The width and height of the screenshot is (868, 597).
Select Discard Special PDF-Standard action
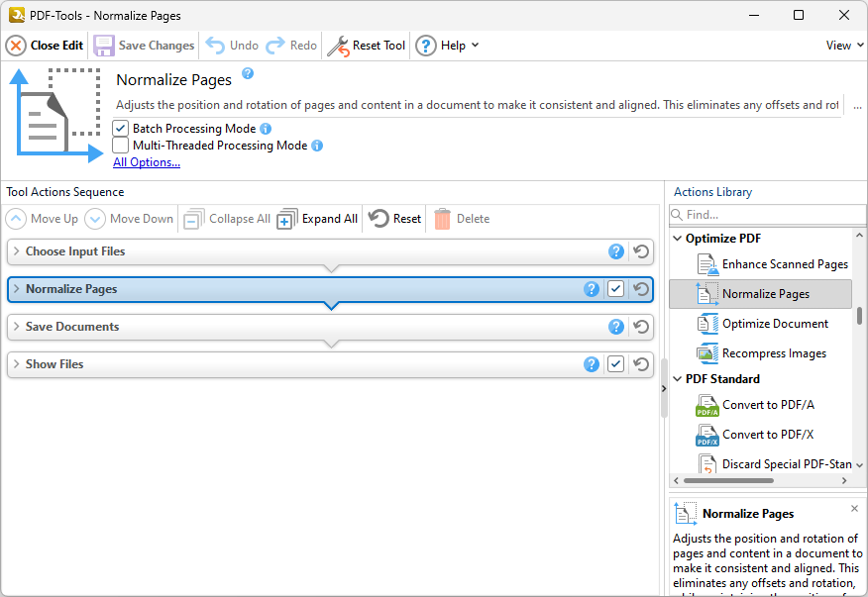coord(774,464)
